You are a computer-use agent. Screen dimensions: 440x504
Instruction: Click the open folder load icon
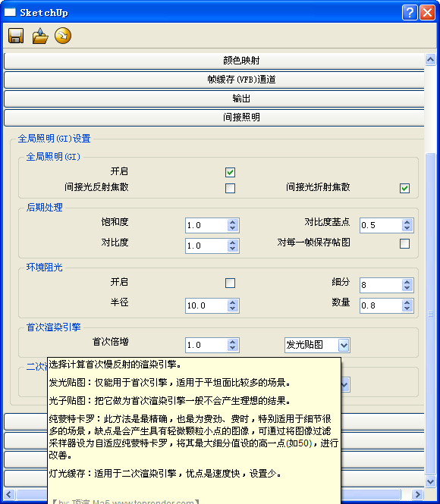[x=40, y=36]
